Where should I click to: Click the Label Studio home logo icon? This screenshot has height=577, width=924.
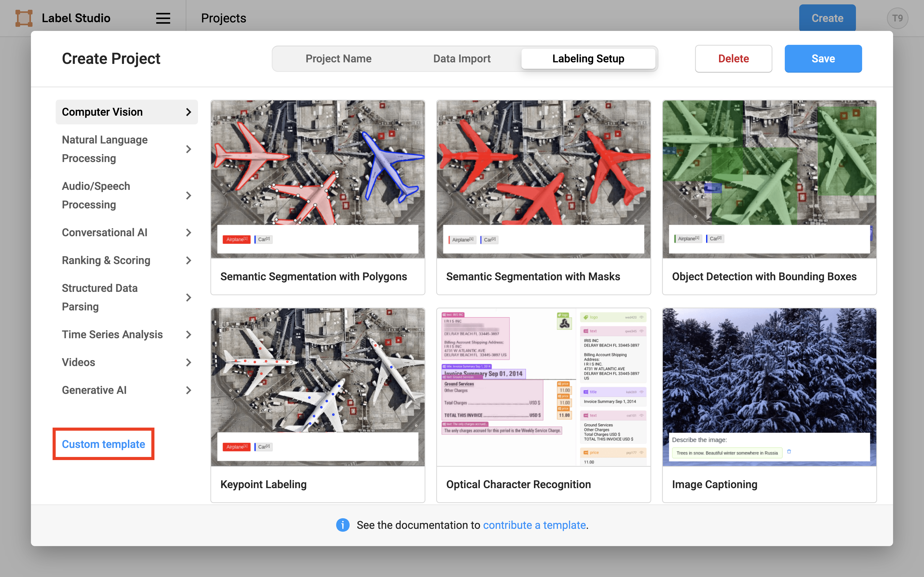[x=23, y=18]
